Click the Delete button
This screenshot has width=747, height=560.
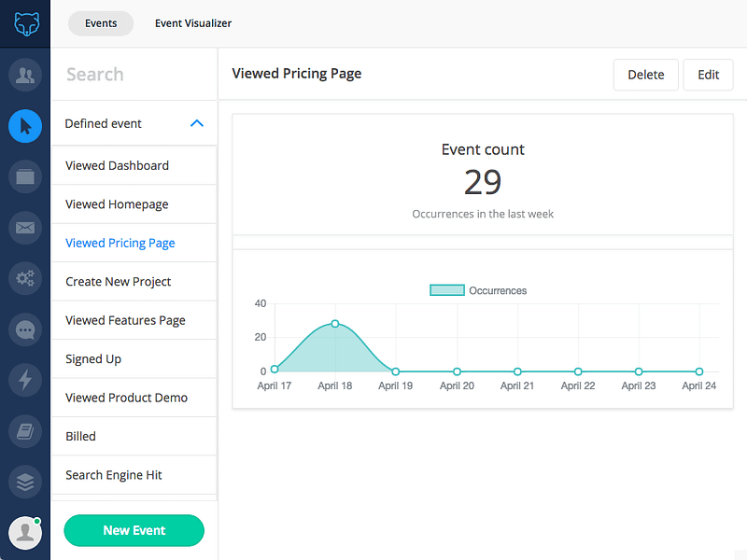click(645, 75)
